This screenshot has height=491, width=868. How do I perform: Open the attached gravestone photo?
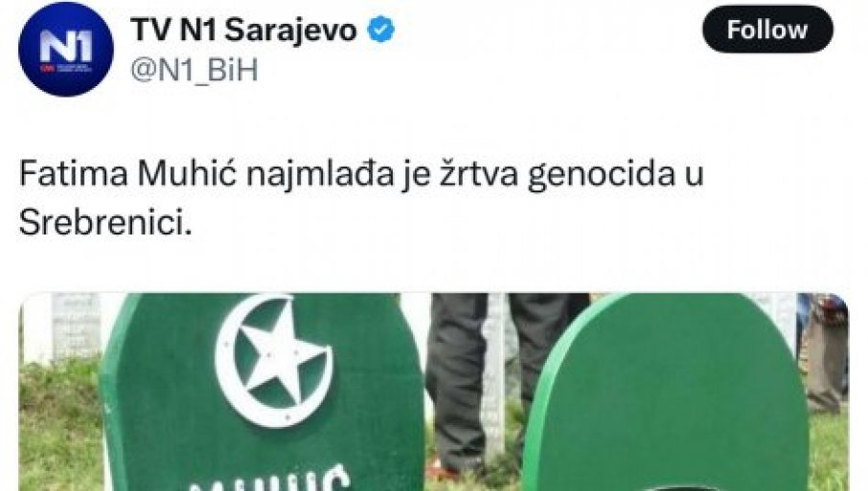434,392
